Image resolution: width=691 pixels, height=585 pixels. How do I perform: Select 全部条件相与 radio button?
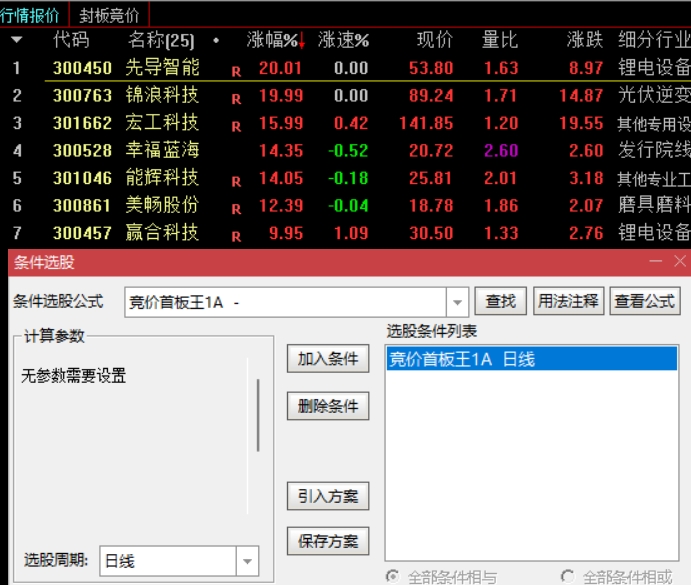coord(392,577)
